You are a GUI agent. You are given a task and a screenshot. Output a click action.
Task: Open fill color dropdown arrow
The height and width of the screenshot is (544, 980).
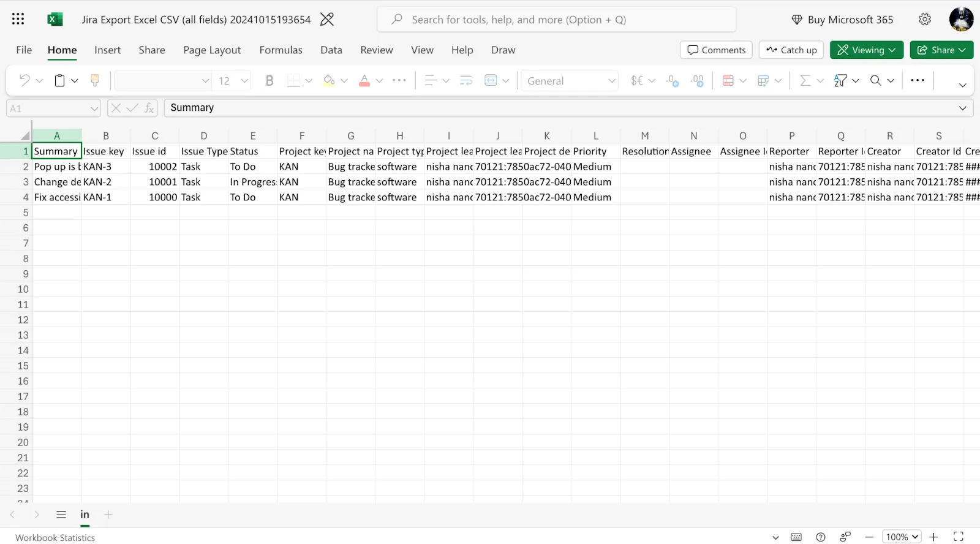coord(344,80)
